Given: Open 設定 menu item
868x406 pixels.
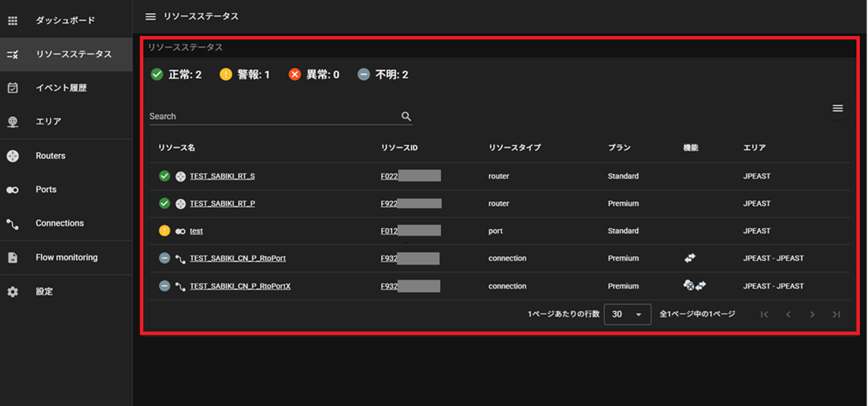Looking at the screenshot, I should 66,291.
